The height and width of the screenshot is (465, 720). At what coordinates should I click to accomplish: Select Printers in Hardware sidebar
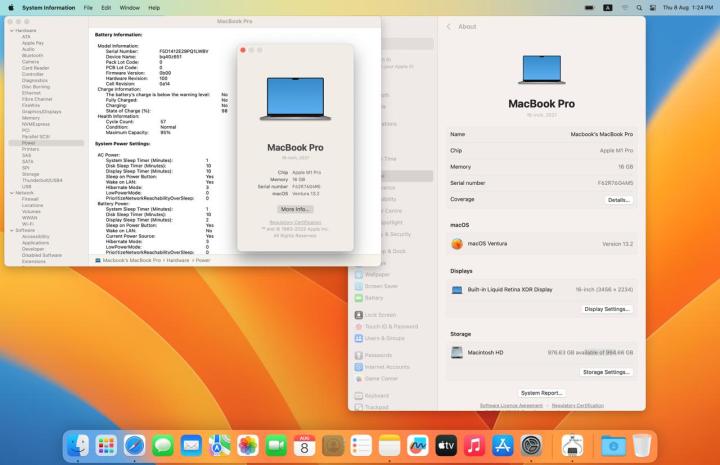click(30, 149)
